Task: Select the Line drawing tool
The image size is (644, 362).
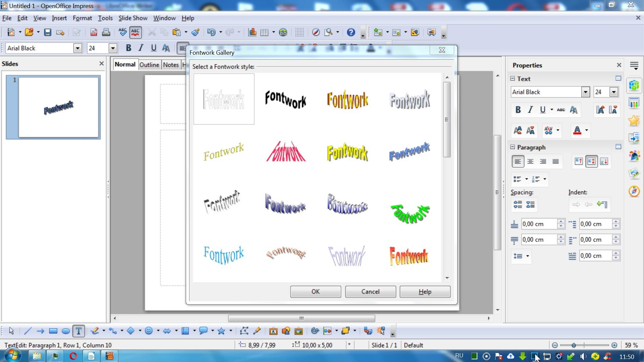Action: click(28, 331)
